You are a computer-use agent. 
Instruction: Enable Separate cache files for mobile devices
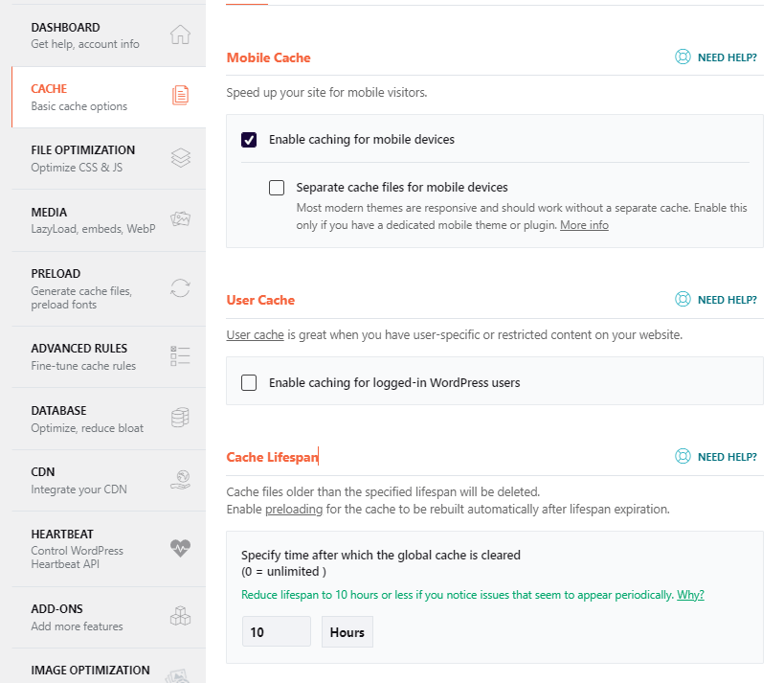pyautogui.click(x=277, y=187)
